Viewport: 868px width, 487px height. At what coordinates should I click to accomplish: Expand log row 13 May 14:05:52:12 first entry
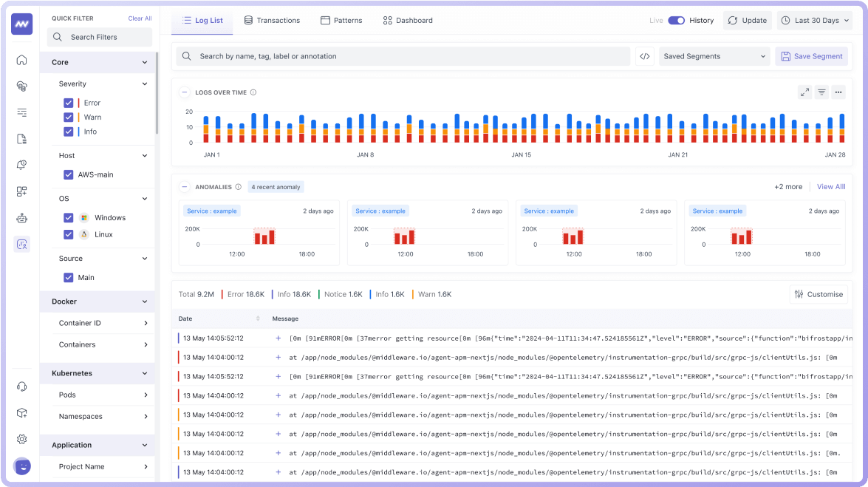click(278, 338)
